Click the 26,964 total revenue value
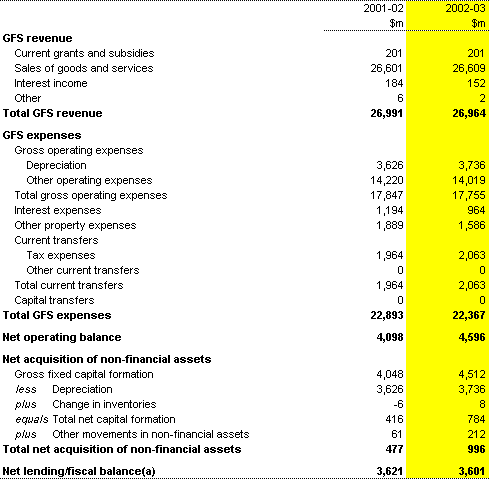The image size is (489, 479). (x=469, y=113)
